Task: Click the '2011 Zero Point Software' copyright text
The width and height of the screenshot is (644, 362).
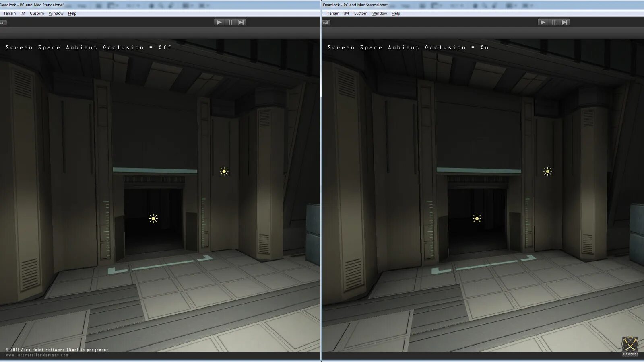Action: coord(57,350)
